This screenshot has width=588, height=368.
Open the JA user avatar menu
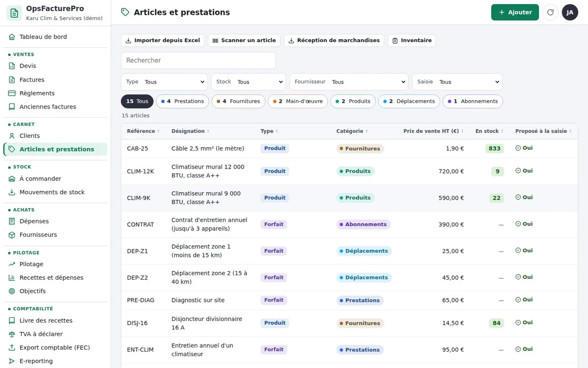[x=570, y=12]
